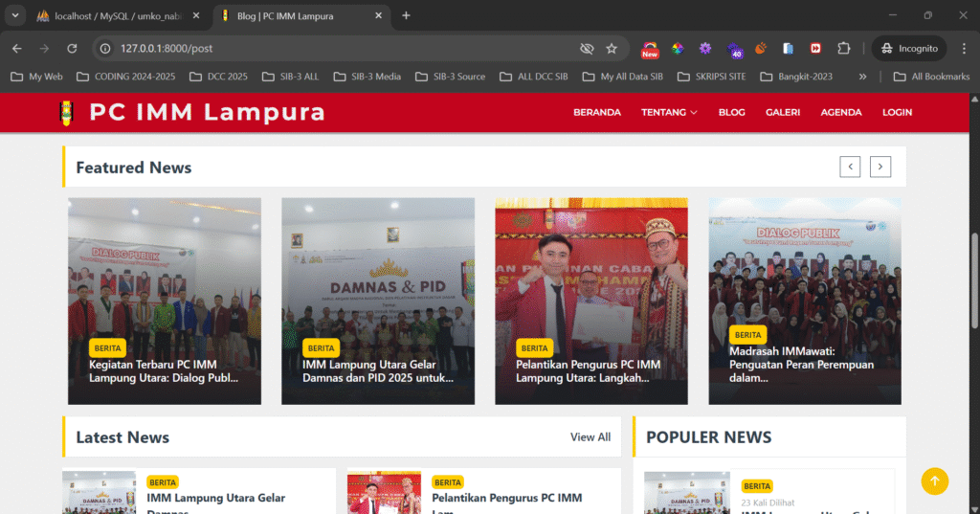Click BERITA badge on Madrasah IMMawati card

point(747,335)
